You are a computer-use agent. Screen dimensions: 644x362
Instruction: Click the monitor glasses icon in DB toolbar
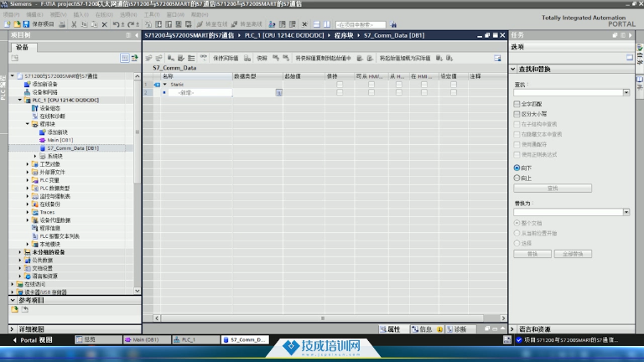204,58
